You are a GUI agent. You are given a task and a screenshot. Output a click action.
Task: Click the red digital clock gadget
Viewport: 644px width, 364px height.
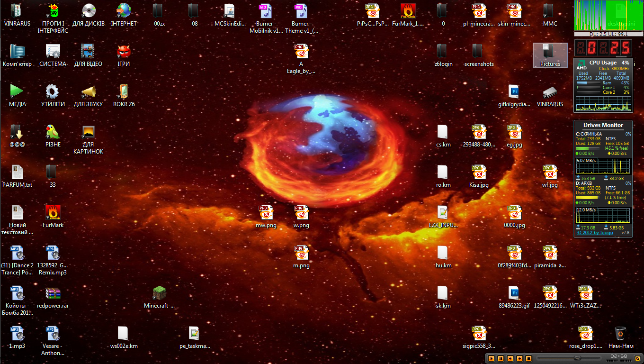[603, 48]
